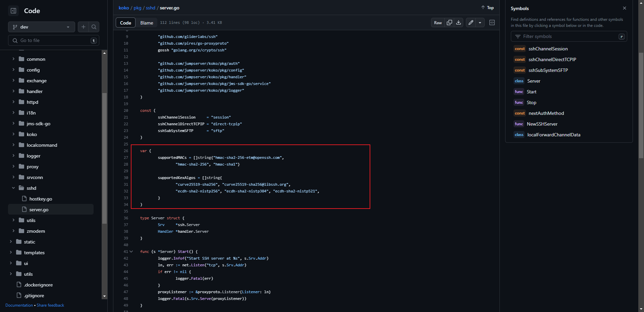Open the dev branch selector
Screen dimensions: 644x312
(x=41, y=27)
